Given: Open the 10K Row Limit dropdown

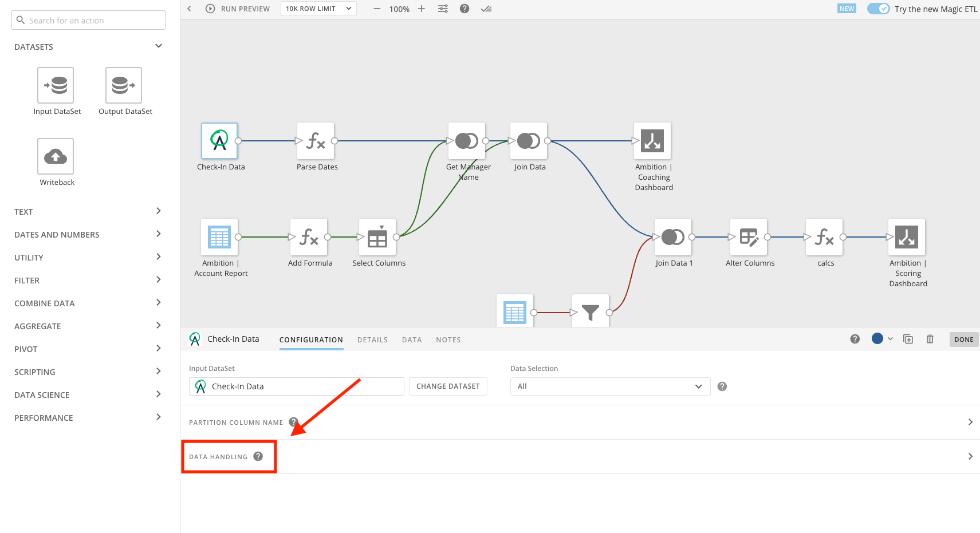Looking at the screenshot, I should point(318,9).
